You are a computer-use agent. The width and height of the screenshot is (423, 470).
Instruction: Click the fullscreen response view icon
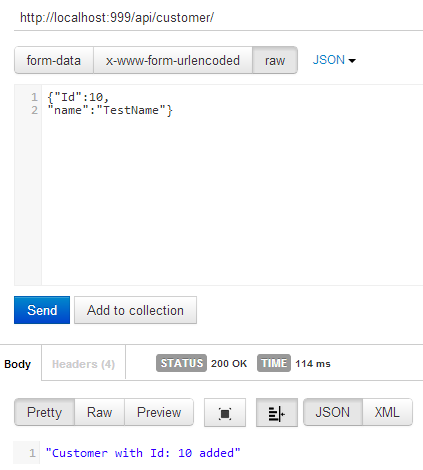click(x=225, y=413)
